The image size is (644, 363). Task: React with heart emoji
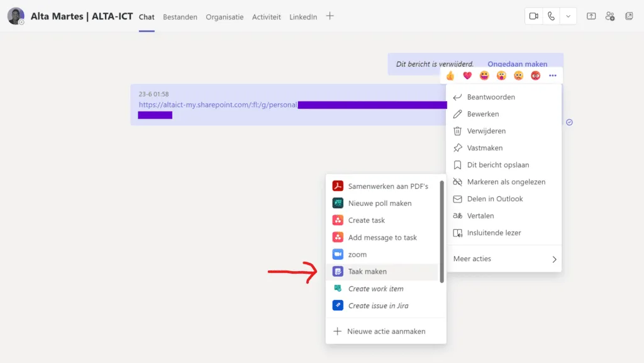pyautogui.click(x=467, y=75)
